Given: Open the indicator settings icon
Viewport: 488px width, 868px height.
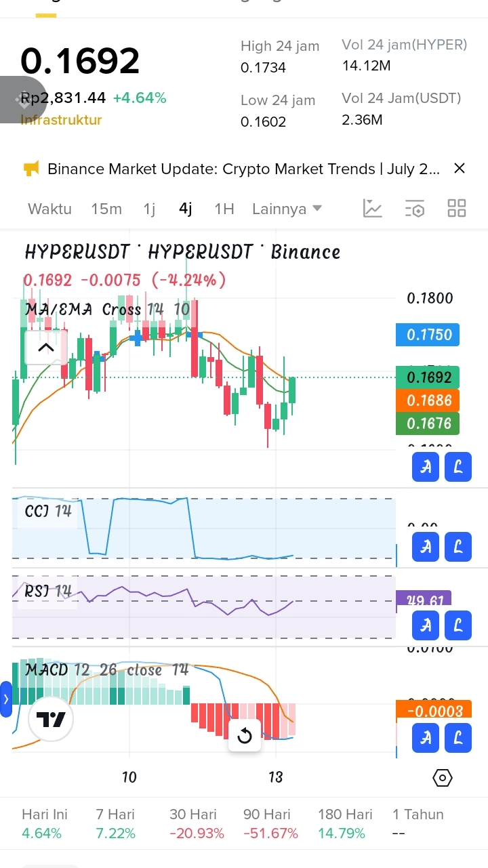Looking at the screenshot, I should (x=415, y=208).
